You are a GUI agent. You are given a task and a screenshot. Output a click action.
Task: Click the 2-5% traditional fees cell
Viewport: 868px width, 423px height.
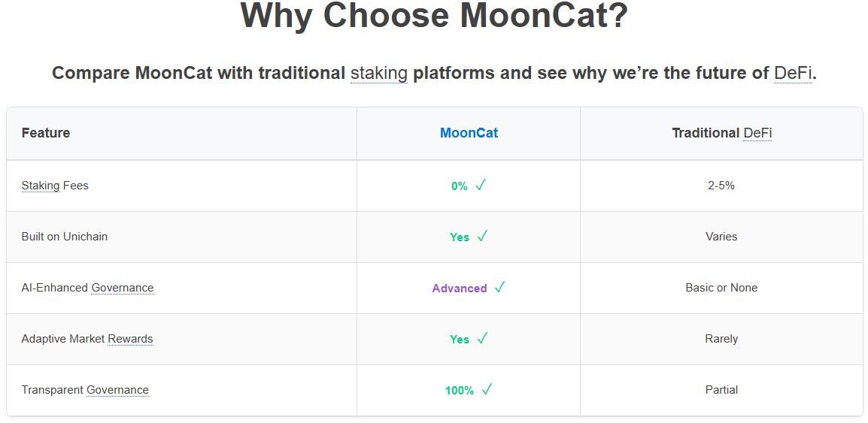click(721, 186)
